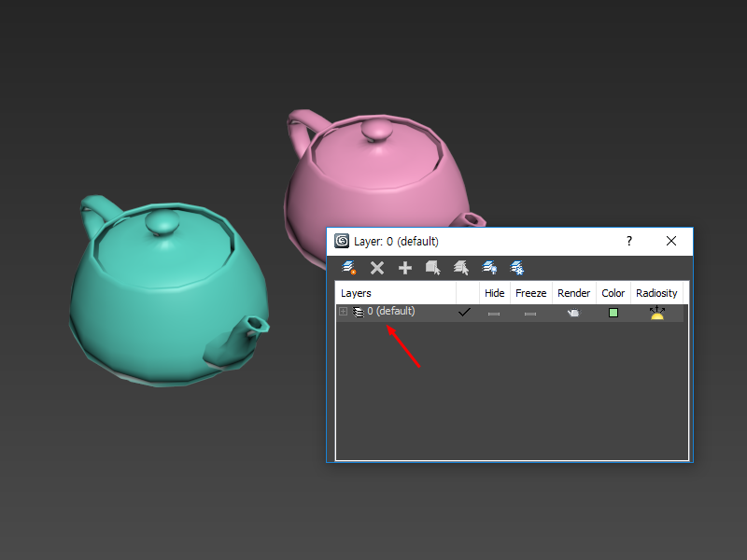
Task: Click the Create New Layer icon
Action: click(x=349, y=268)
